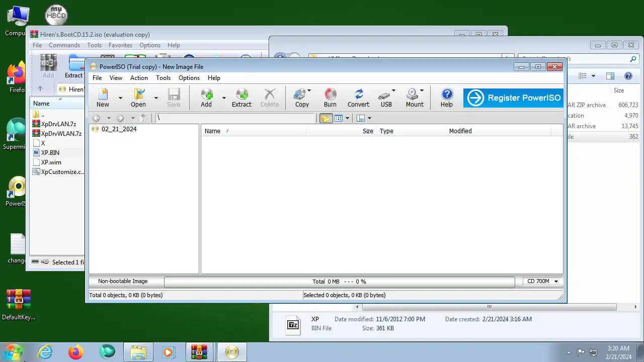Click the Forward navigation arrow in PowerISO

point(120,118)
